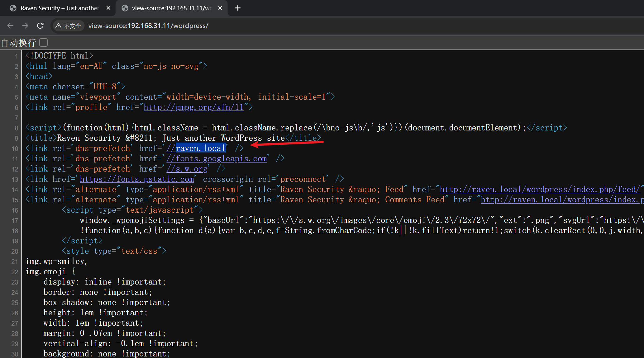Open a new browser tab
Screen dimensions: 644x358
(238, 8)
